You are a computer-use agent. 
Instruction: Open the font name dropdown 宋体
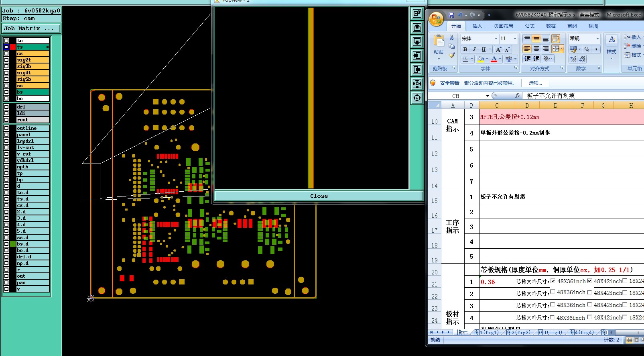[496, 39]
